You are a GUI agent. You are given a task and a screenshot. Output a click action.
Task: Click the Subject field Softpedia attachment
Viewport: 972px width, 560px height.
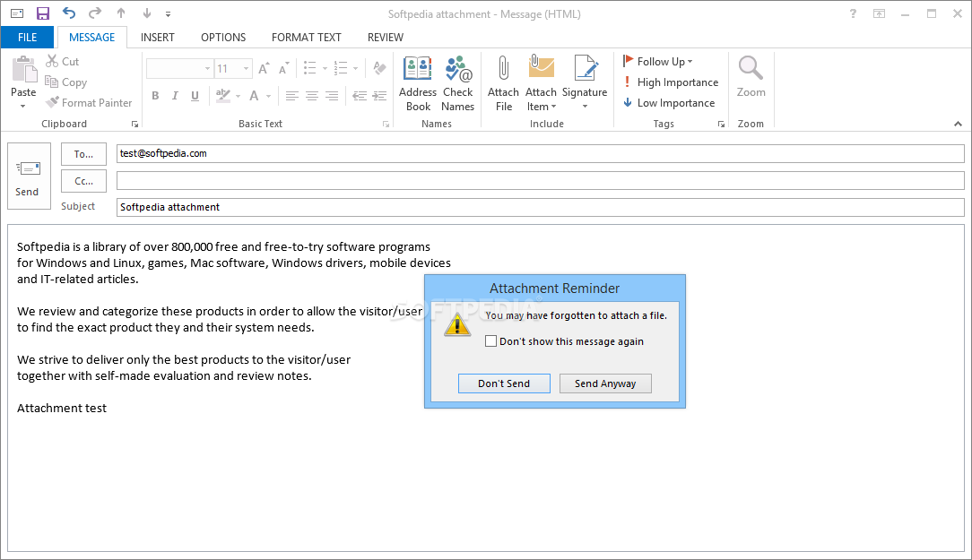(x=541, y=207)
